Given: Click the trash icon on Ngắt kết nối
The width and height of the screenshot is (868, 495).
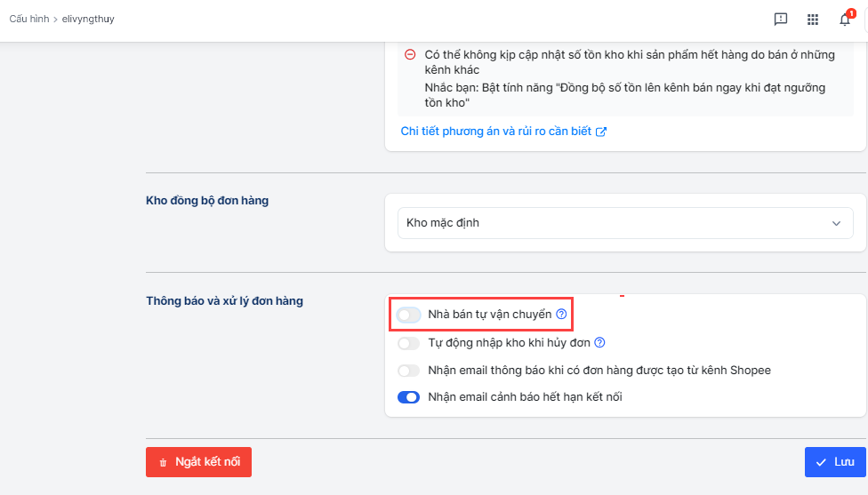Looking at the screenshot, I should [163, 462].
